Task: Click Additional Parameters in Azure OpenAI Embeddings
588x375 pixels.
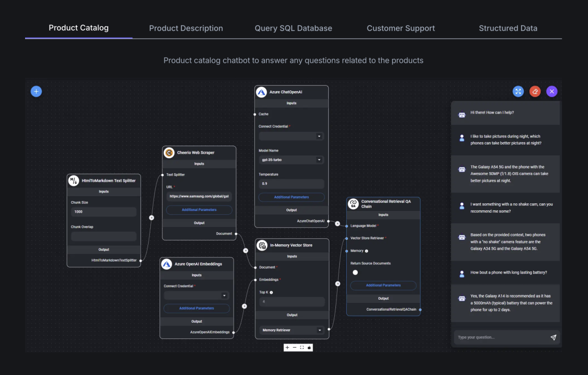Action: [x=197, y=308]
